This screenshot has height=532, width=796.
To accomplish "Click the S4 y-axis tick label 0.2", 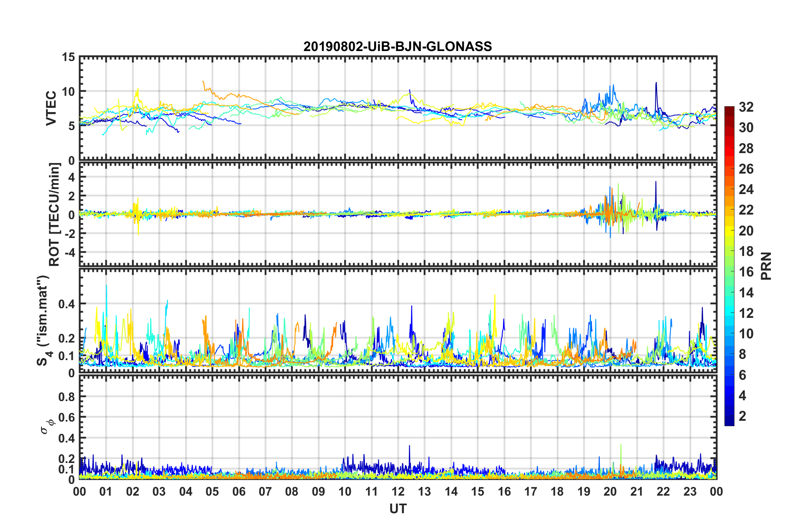I will tap(67, 338).
